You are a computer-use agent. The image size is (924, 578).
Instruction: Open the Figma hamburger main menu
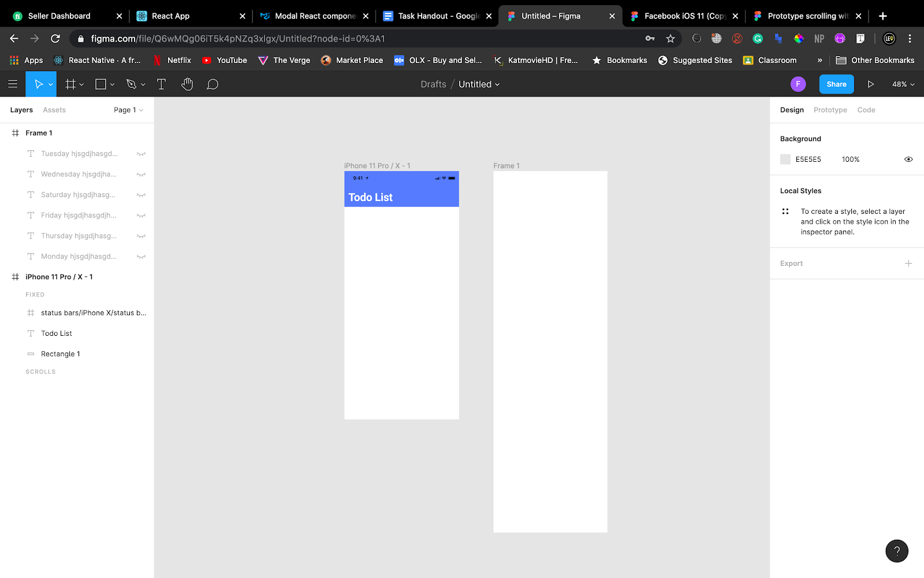coord(13,84)
